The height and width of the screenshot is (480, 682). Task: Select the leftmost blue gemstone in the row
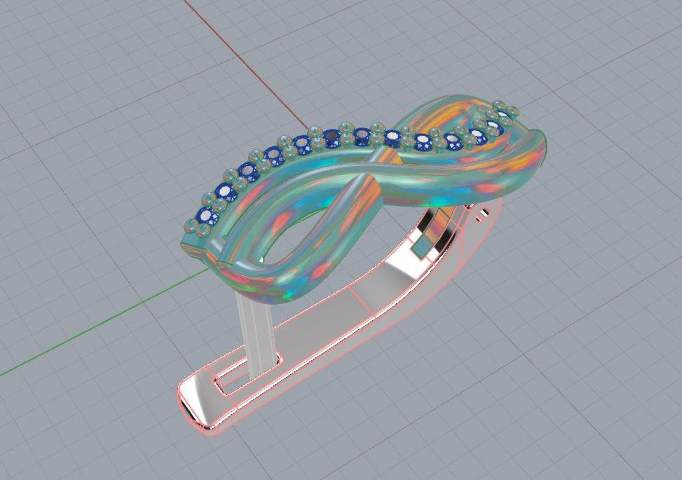pyautogui.click(x=208, y=215)
